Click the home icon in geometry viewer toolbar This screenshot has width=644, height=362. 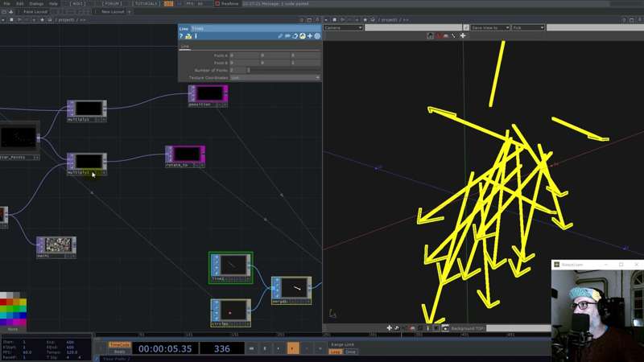pyautogui.click(x=430, y=35)
